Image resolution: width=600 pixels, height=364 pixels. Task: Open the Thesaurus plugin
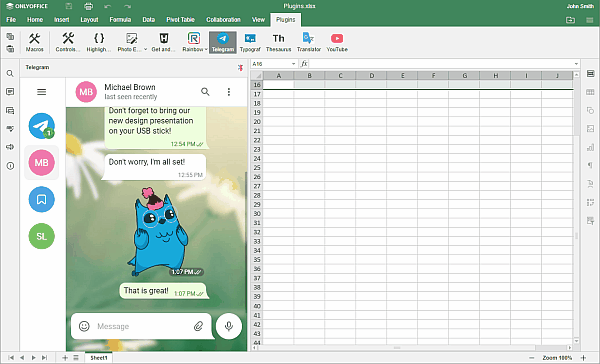pos(279,42)
